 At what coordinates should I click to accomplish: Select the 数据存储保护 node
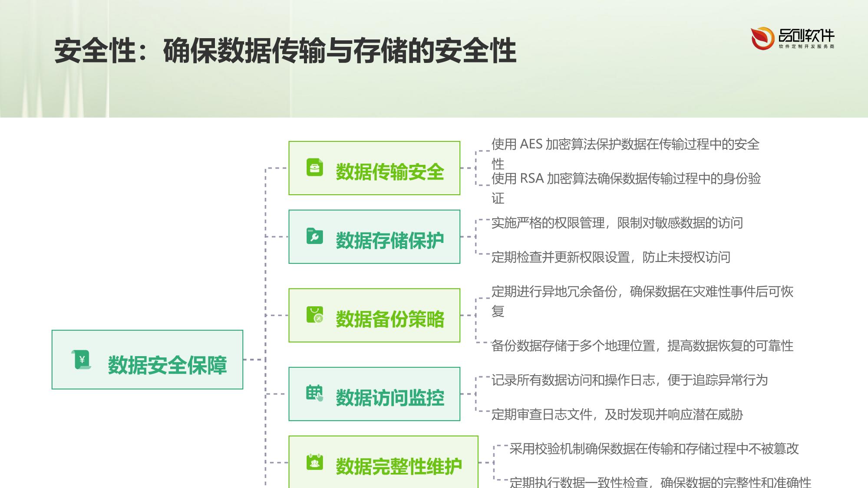point(374,237)
